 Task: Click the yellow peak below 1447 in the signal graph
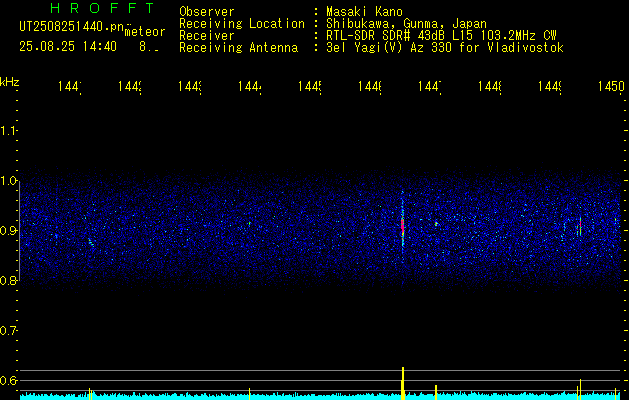pos(436,392)
